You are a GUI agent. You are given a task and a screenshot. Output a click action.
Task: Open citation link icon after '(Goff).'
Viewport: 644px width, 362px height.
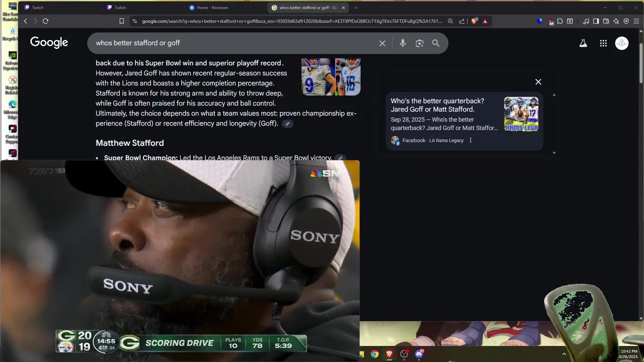pyautogui.click(x=287, y=124)
